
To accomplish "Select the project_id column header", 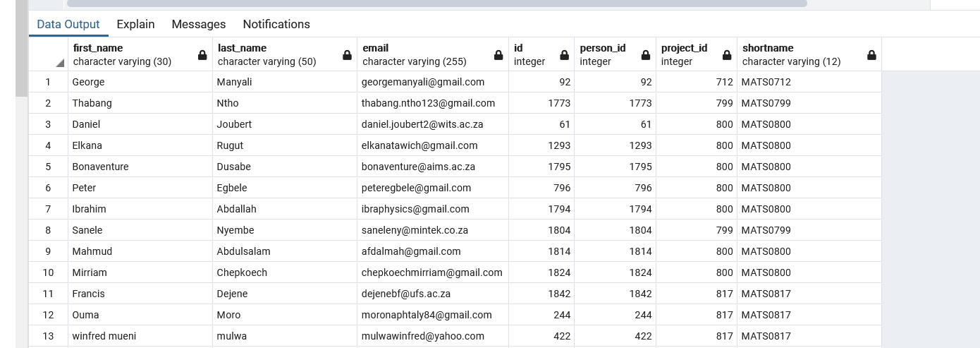I will click(697, 54).
